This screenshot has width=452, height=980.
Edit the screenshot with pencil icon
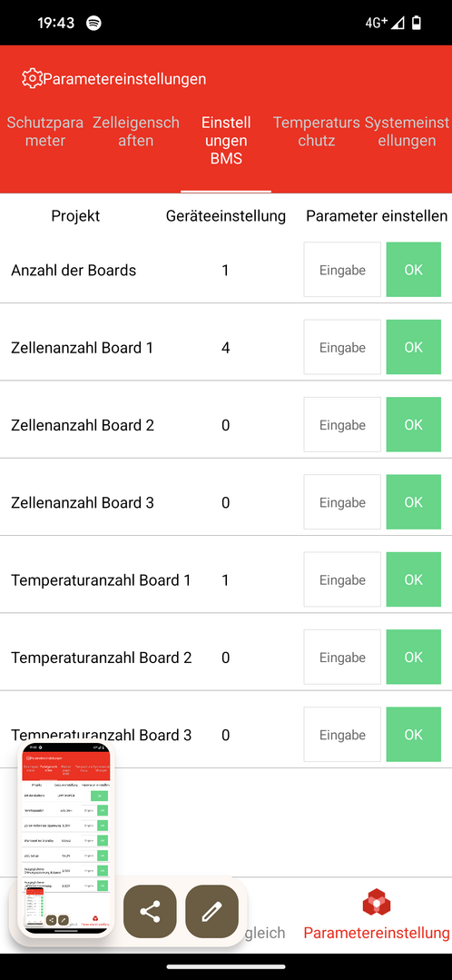[212, 912]
